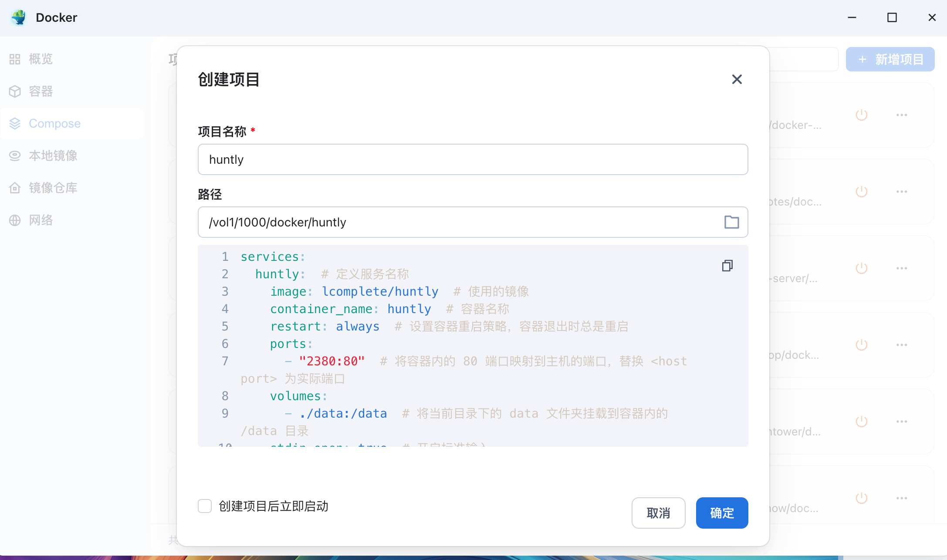947x560 pixels.
Task: Open 本地镜像 in the sidebar
Action: [73, 156]
